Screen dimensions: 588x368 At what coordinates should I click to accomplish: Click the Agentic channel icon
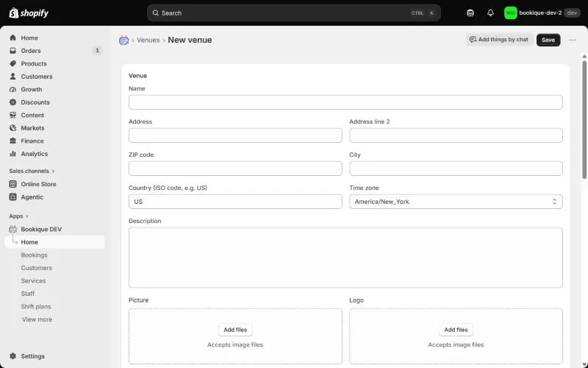coord(12,197)
